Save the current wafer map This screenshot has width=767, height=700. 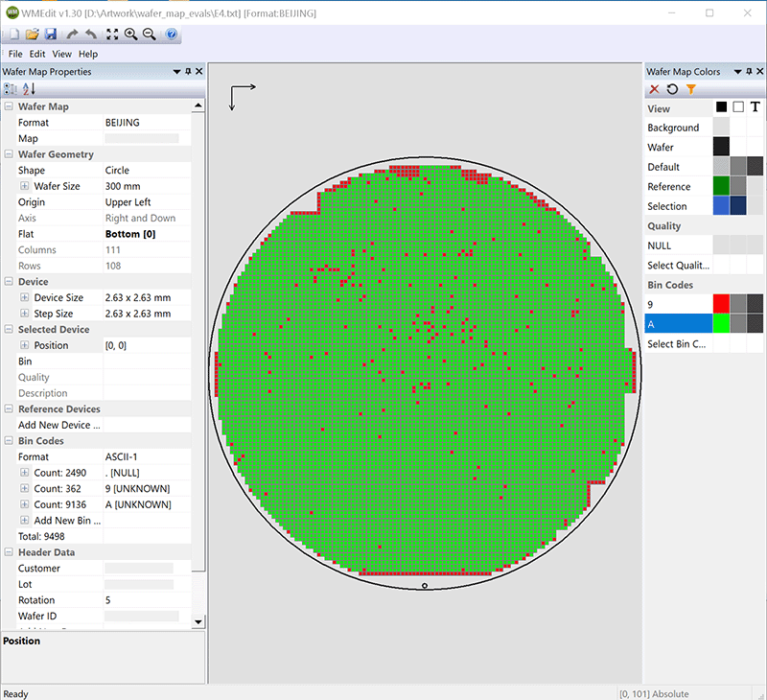pos(51,35)
